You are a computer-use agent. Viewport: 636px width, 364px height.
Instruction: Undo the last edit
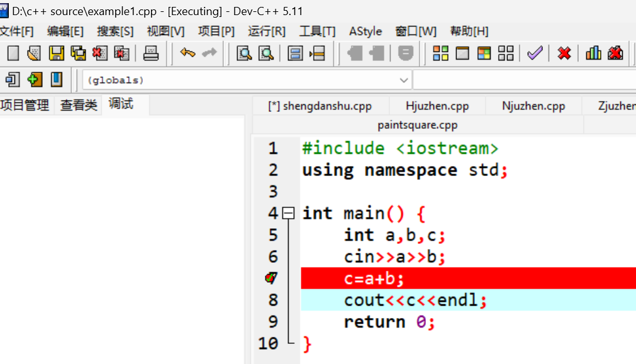pos(187,53)
